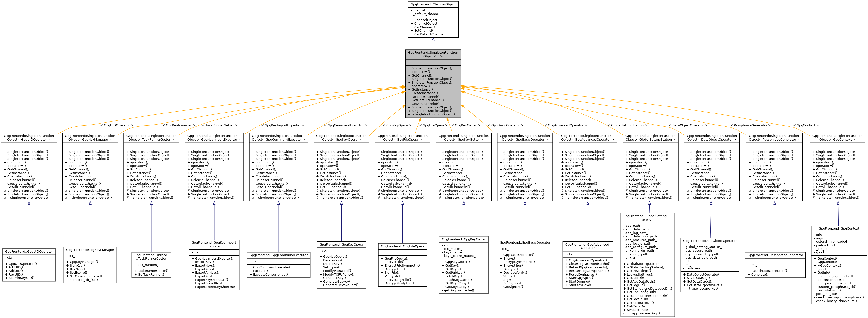
Task: Select '+ GetStandaloneDatabaseDir()' method text
Action: 648,289
